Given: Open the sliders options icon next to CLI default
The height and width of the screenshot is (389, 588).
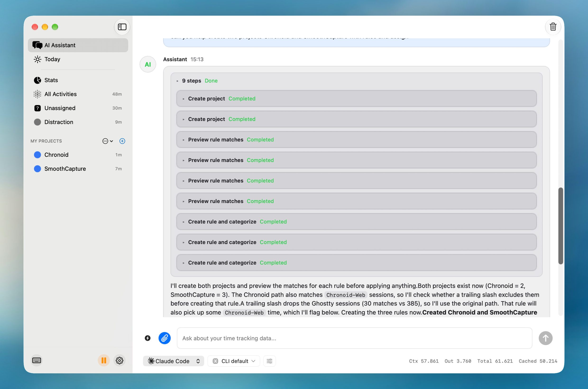Looking at the screenshot, I should click(x=270, y=361).
